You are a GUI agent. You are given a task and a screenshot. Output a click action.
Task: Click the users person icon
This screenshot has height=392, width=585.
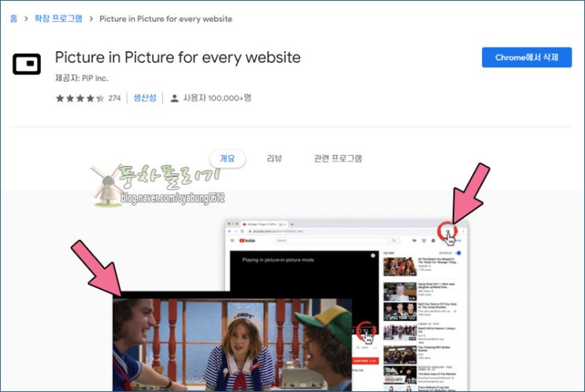point(174,98)
